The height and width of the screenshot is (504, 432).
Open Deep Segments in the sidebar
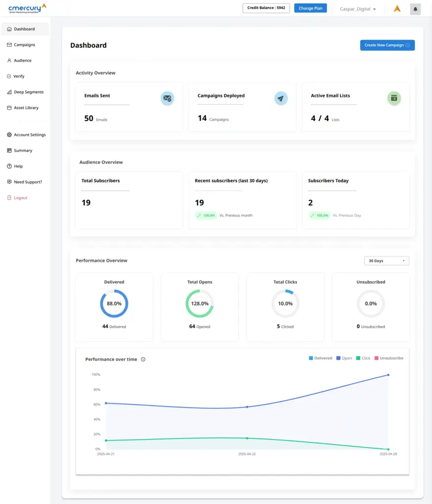click(x=29, y=92)
